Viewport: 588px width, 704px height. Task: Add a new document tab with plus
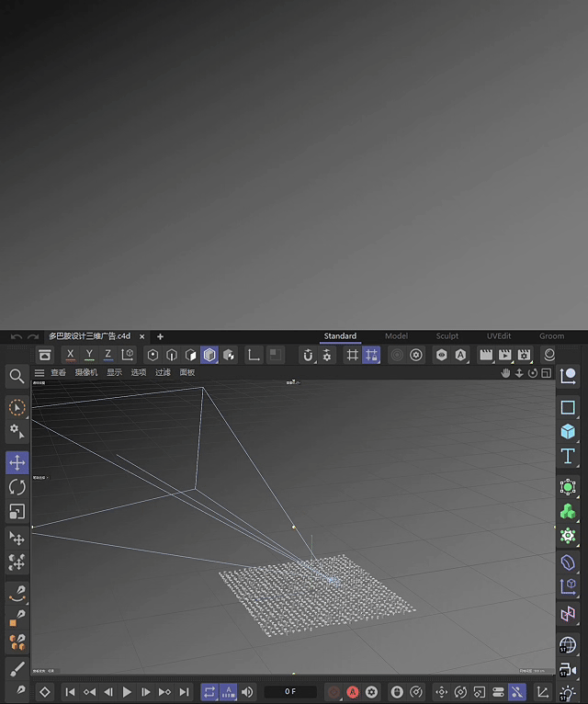[x=160, y=336]
